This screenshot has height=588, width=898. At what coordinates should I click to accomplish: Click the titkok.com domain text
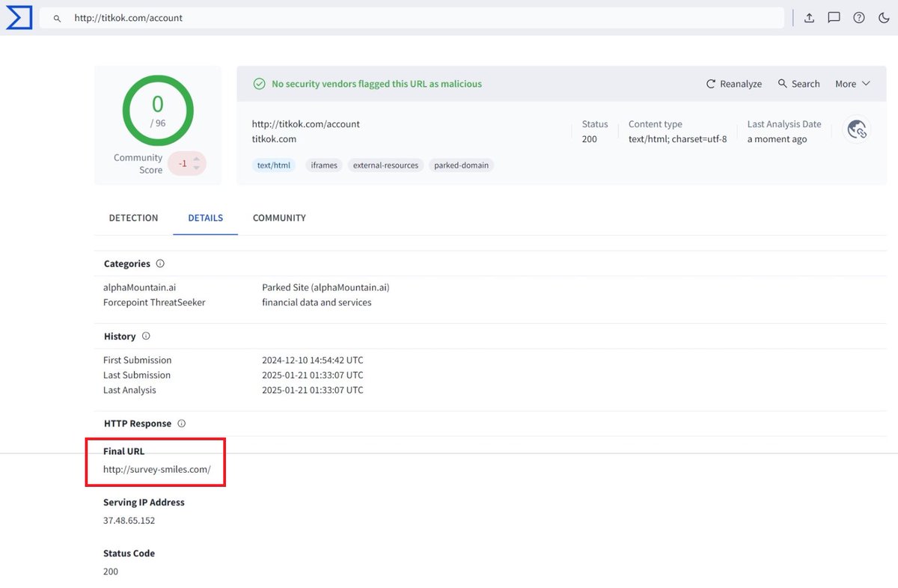[x=275, y=139]
